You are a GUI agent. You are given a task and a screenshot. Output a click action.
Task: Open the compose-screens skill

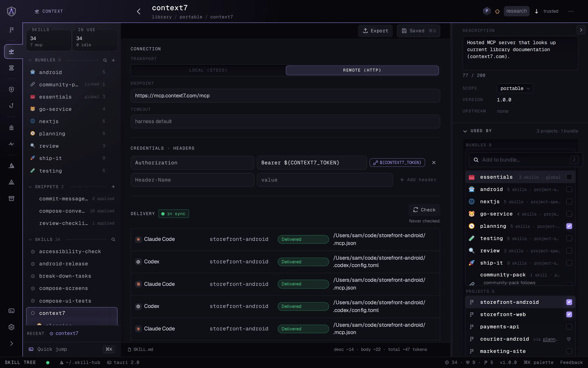coord(72,288)
